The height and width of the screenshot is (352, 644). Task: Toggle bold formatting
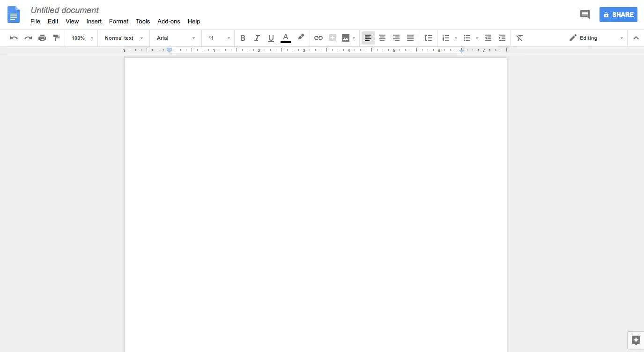pos(243,38)
